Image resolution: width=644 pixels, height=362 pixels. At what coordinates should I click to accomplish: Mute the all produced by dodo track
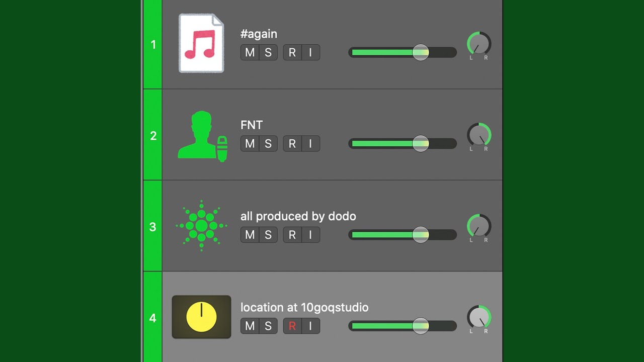(x=250, y=235)
